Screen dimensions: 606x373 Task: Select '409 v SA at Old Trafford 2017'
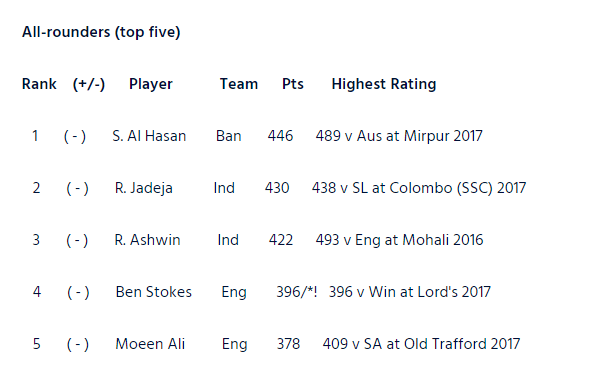click(421, 344)
